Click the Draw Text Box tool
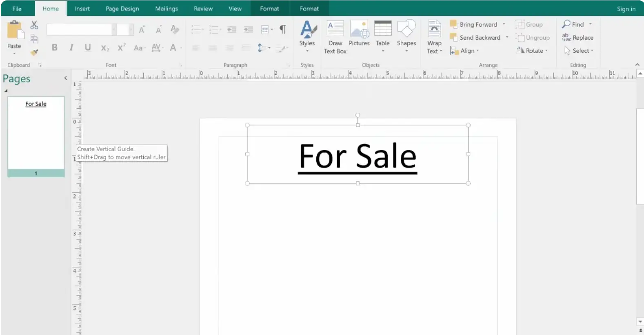Image resolution: width=644 pixels, height=335 pixels. 335,37
